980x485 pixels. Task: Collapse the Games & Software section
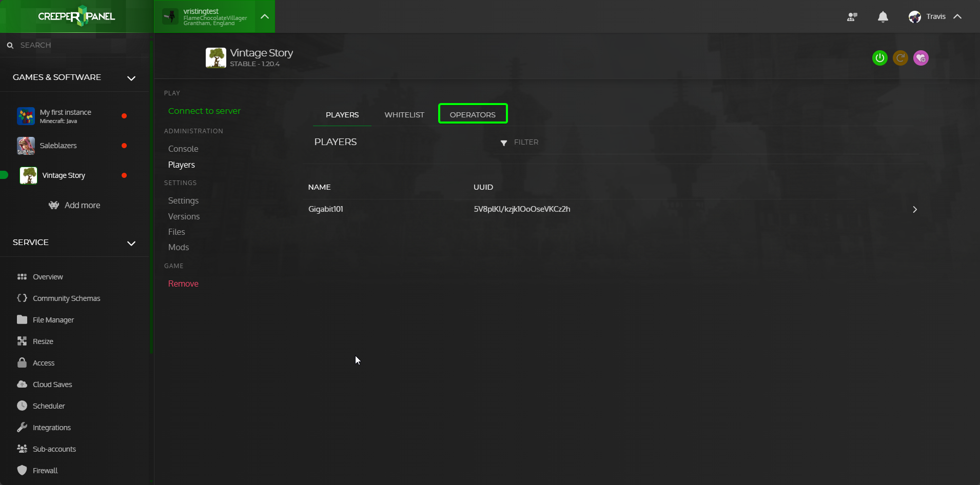click(x=131, y=78)
